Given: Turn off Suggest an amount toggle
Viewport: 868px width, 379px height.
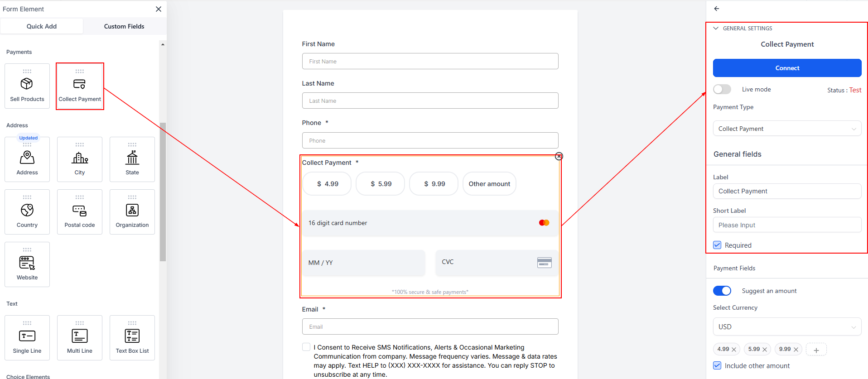Looking at the screenshot, I should click(x=722, y=291).
